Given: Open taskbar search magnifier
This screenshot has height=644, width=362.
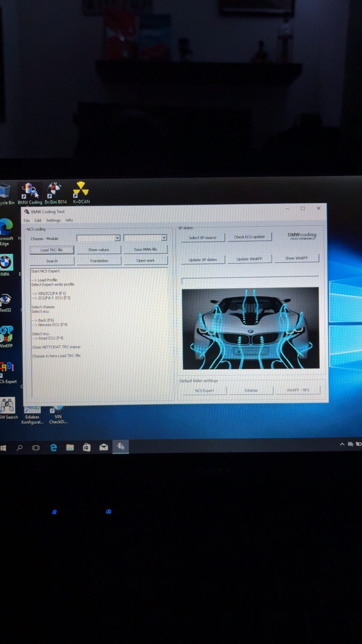Looking at the screenshot, I should 20,447.
